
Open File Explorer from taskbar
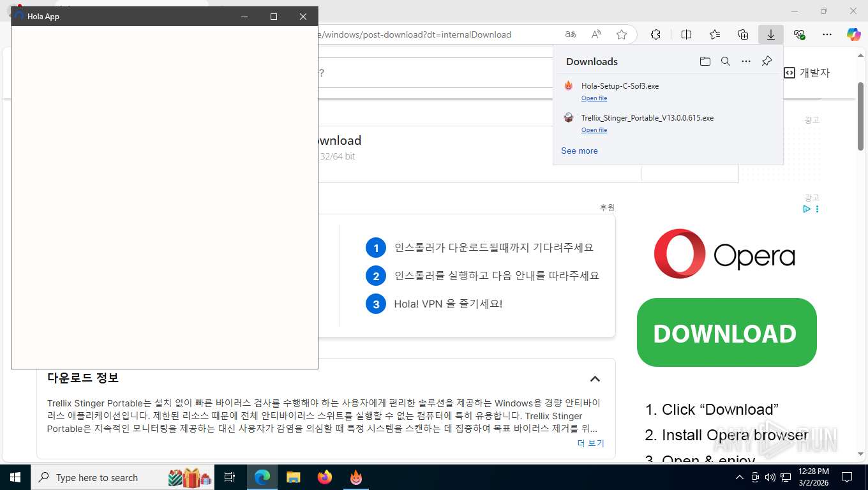pos(294,477)
